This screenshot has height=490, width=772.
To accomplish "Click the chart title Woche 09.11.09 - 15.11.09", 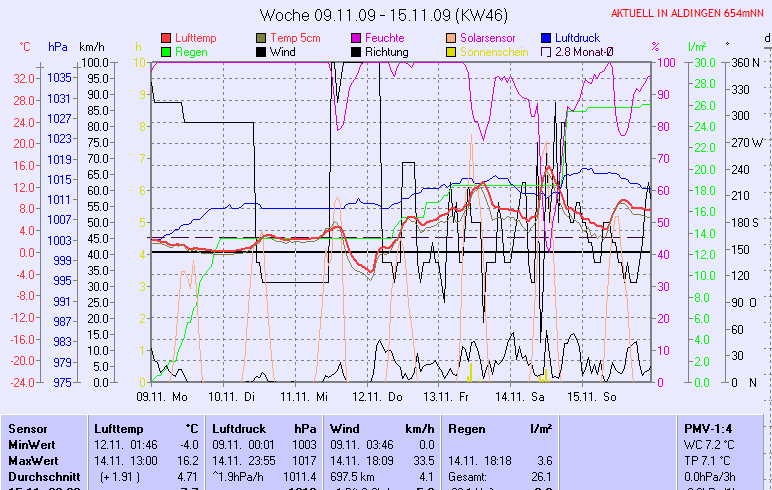I will click(x=369, y=15).
